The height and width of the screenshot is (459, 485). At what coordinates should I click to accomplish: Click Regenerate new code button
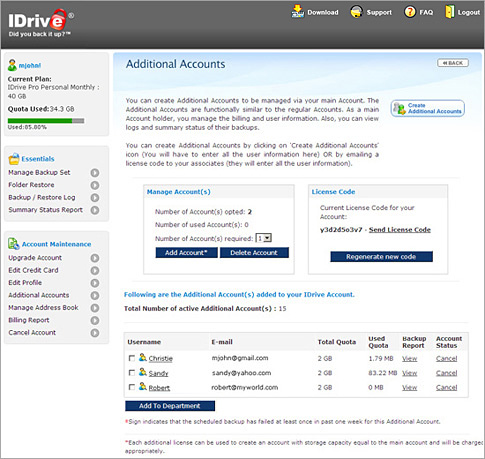(381, 257)
